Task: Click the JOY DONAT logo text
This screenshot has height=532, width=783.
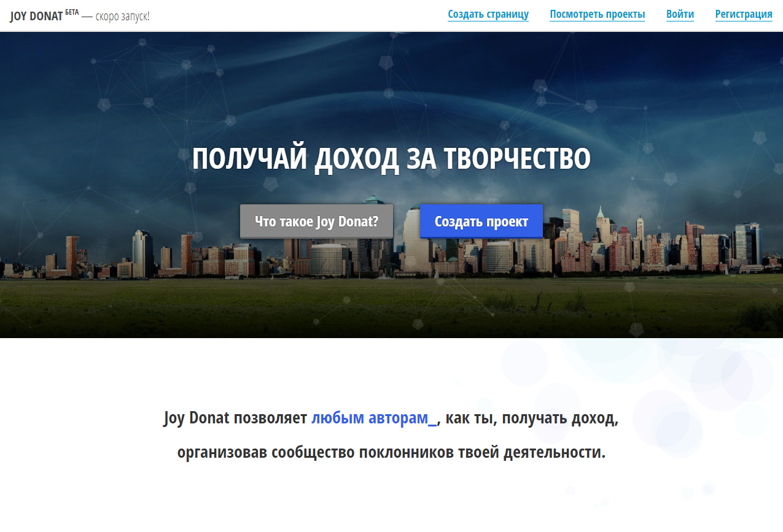Action: coord(36,17)
